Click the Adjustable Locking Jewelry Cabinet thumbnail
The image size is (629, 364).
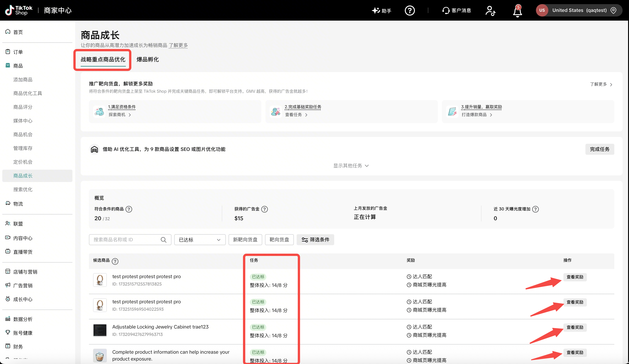tap(100, 330)
